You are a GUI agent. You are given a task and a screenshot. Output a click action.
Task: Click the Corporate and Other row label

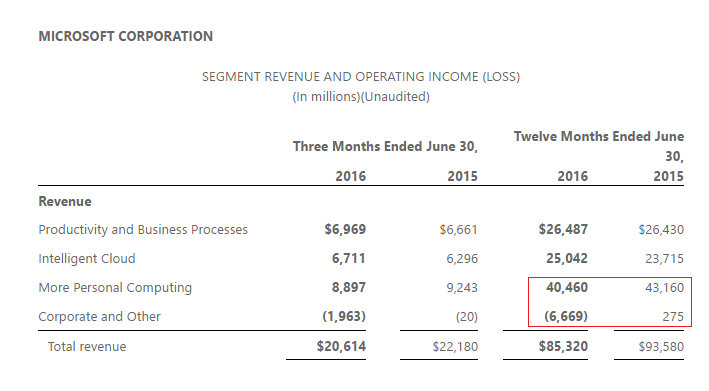pyautogui.click(x=99, y=316)
